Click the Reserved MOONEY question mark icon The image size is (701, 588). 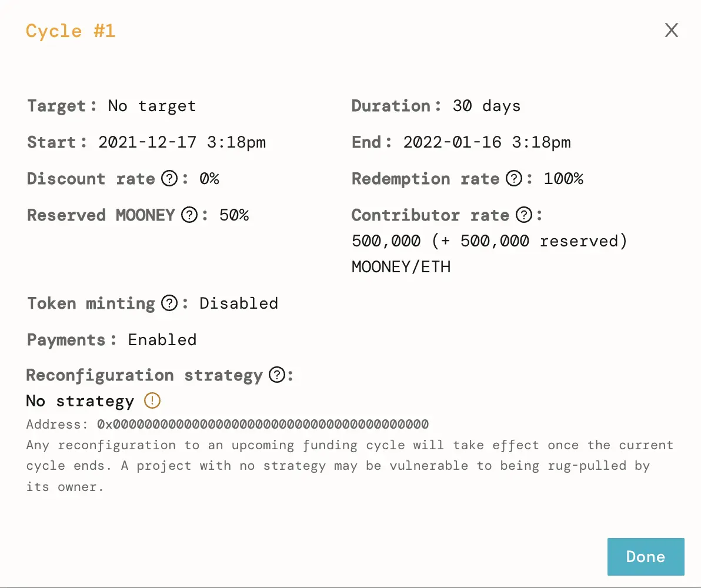click(x=188, y=215)
